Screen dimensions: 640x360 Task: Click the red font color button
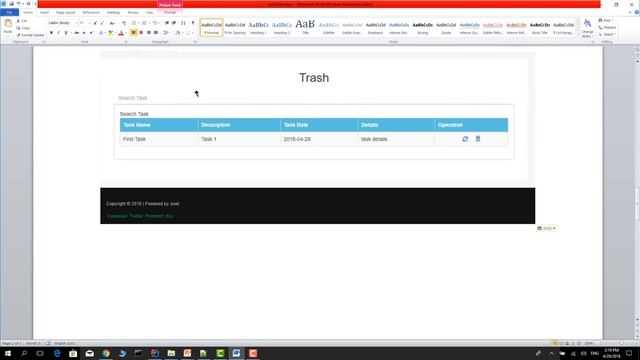point(121,33)
